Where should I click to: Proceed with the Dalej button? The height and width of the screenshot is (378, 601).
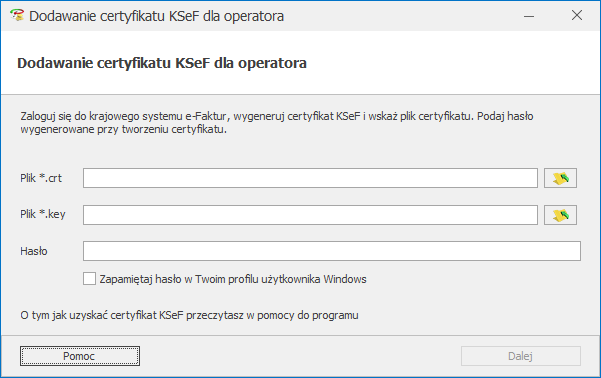click(521, 356)
